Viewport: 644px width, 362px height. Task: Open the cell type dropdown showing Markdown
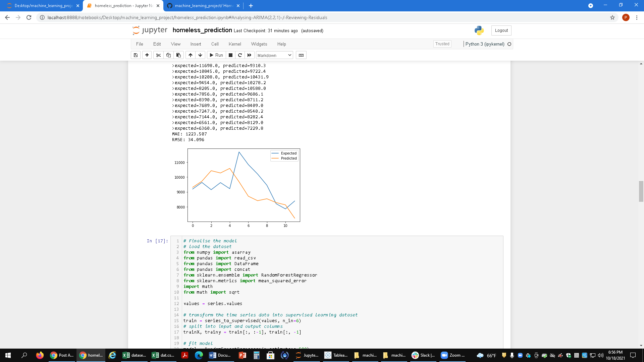274,55
